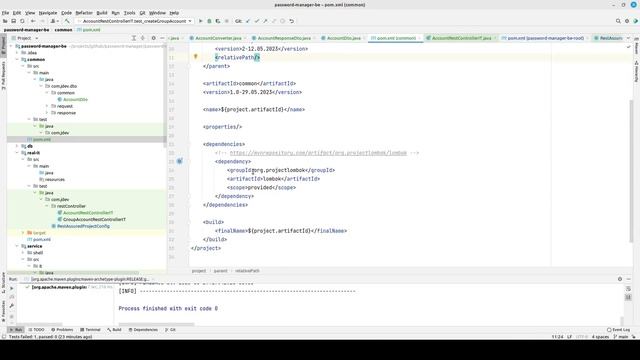Screen dimensions: 640x360
Task: Click the Run console horizontal scrollbar
Action: coord(156,324)
